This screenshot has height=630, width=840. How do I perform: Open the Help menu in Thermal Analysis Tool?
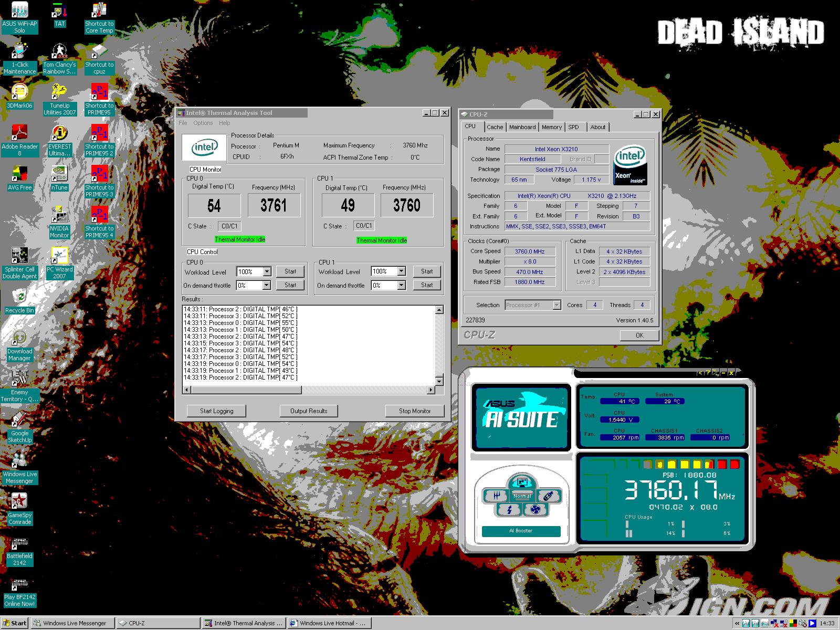point(224,123)
